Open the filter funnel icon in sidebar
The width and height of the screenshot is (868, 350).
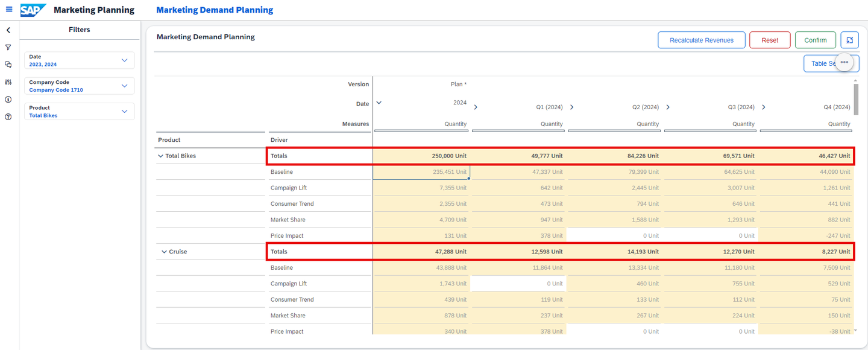pyautogui.click(x=8, y=47)
